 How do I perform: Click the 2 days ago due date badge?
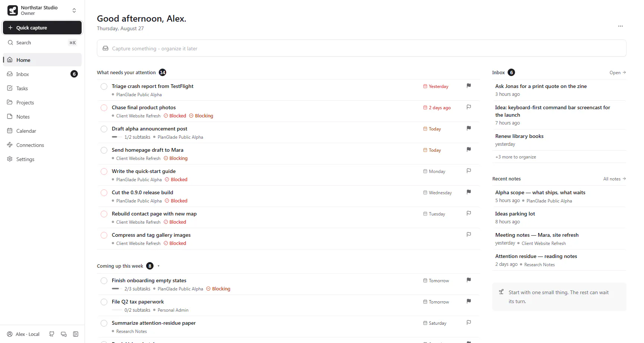(x=437, y=108)
